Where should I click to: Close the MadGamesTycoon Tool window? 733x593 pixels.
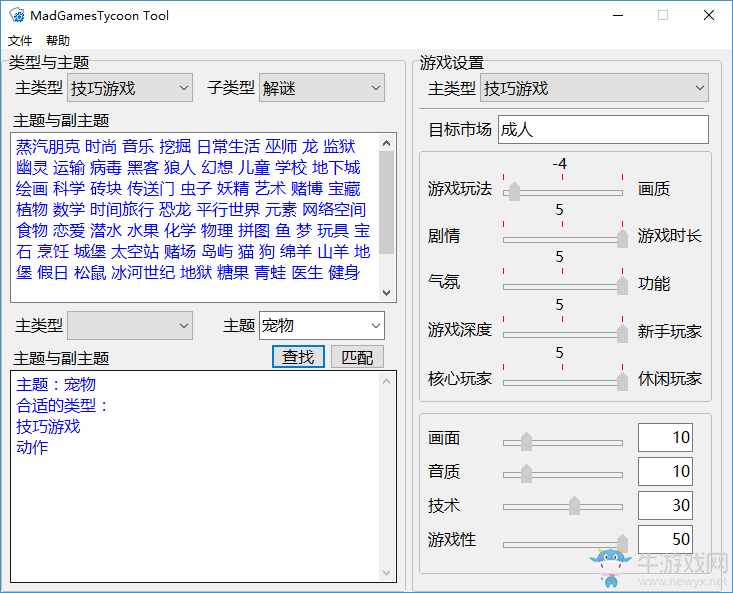pos(709,15)
